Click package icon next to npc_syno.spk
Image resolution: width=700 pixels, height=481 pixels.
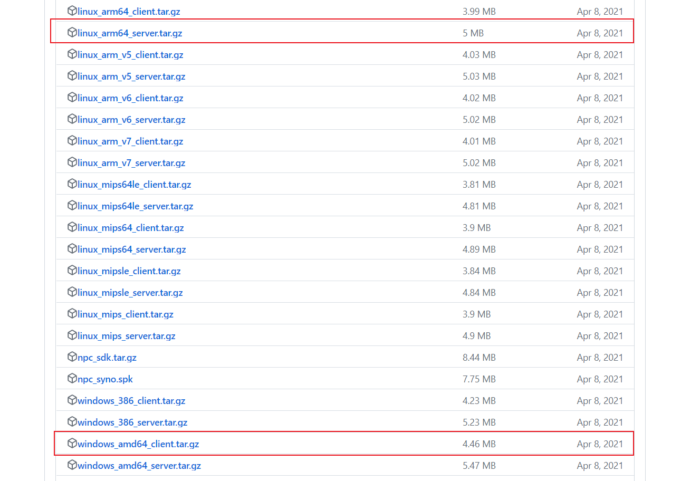coord(72,379)
